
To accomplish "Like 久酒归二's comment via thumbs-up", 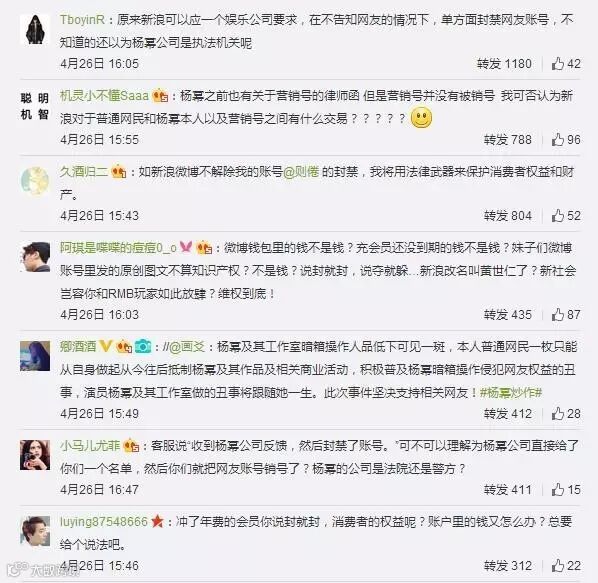I will pyautogui.click(x=558, y=216).
